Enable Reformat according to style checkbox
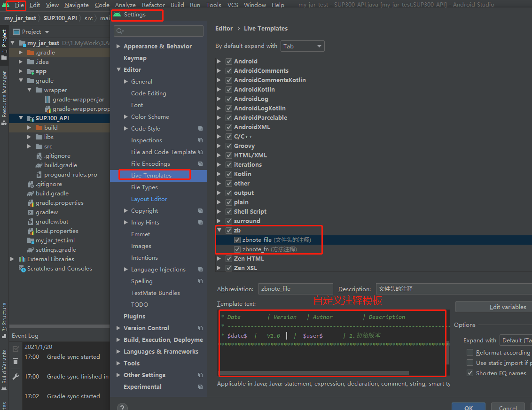Image resolution: width=532 pixels, height=410 pixels. (x=470, y=352)
